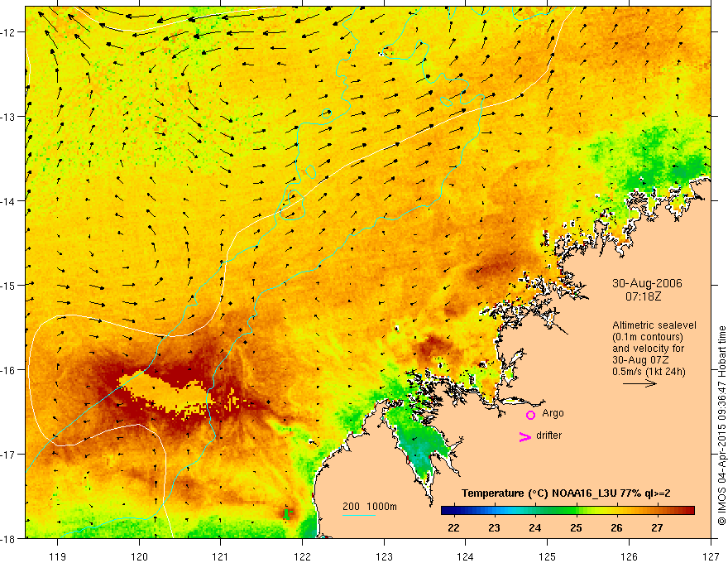Click the latitude tick label -12
The image size is (728, 563).
(x=9, y=32)
